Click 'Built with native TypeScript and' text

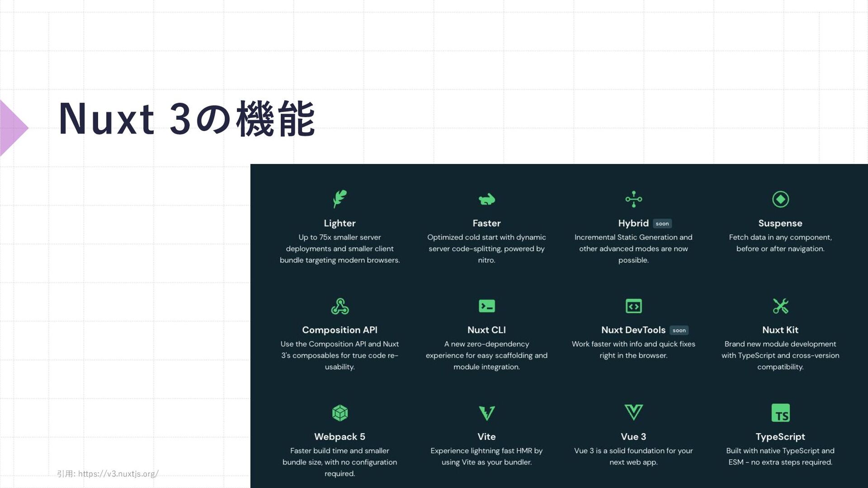click(x=780, y=456)
